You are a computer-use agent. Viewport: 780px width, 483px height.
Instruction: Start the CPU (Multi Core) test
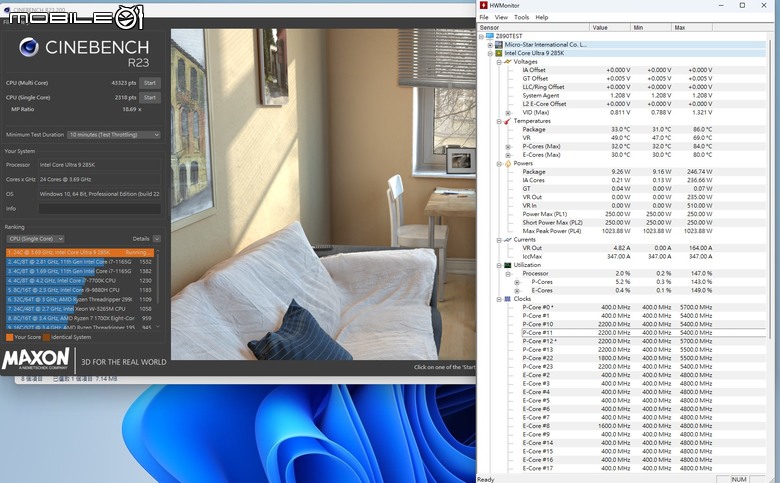pyautogui.click(x=150, y=83)
